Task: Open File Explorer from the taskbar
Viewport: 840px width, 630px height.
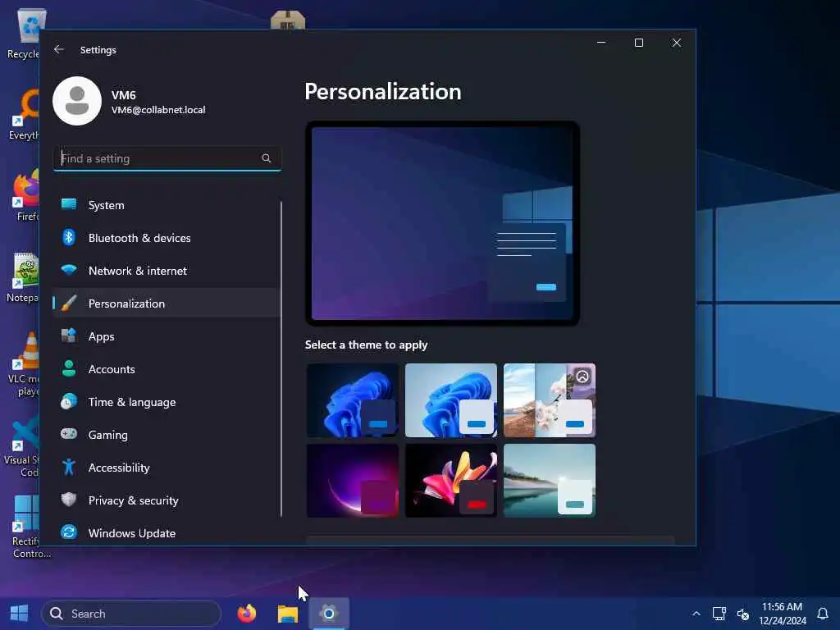Action: pos(288,614)
